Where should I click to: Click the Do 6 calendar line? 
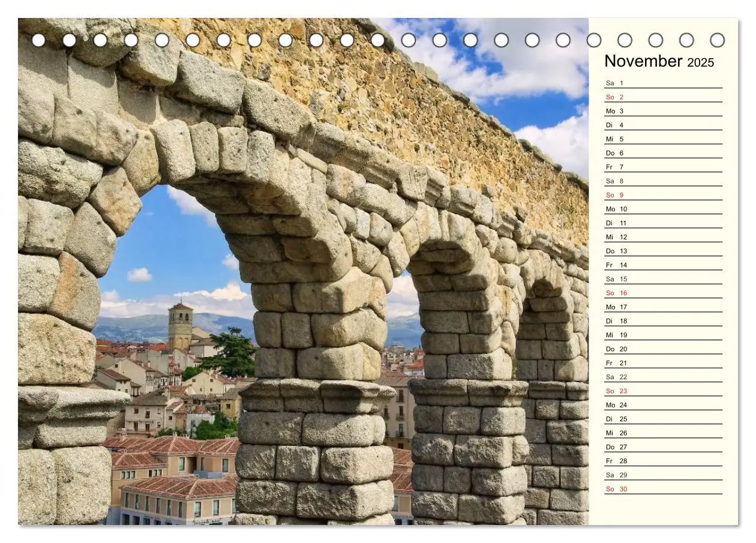click(x=663, y=153)
